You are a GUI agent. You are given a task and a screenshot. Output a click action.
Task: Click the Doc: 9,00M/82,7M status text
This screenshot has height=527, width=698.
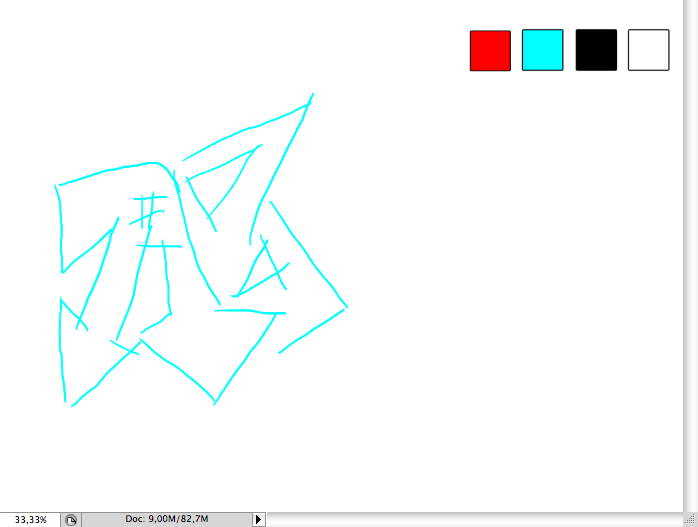click(x=166, y=519)
